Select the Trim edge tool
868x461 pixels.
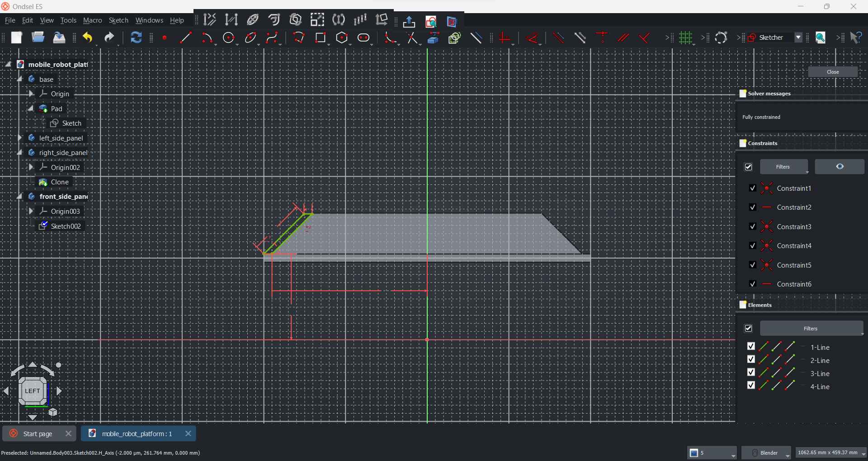pos(412,38)
